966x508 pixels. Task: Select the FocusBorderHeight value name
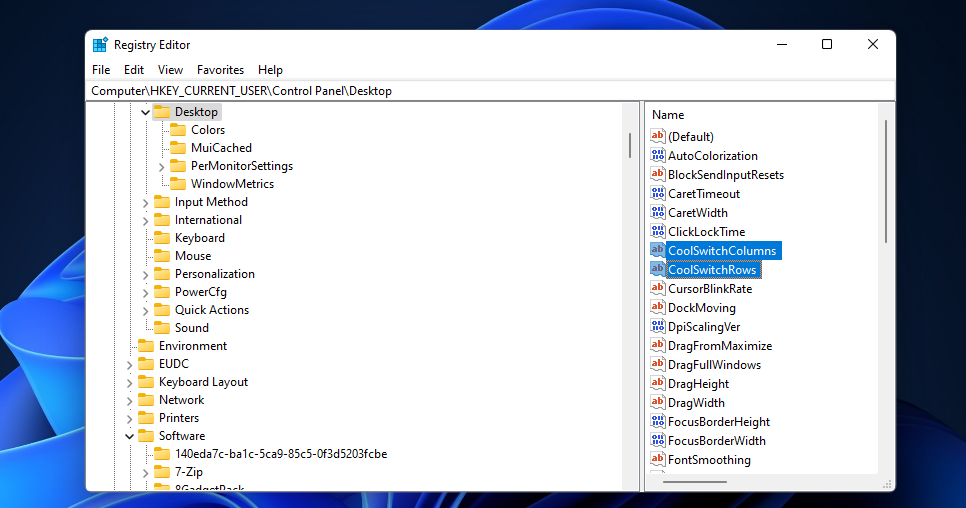tap(719, 422)
